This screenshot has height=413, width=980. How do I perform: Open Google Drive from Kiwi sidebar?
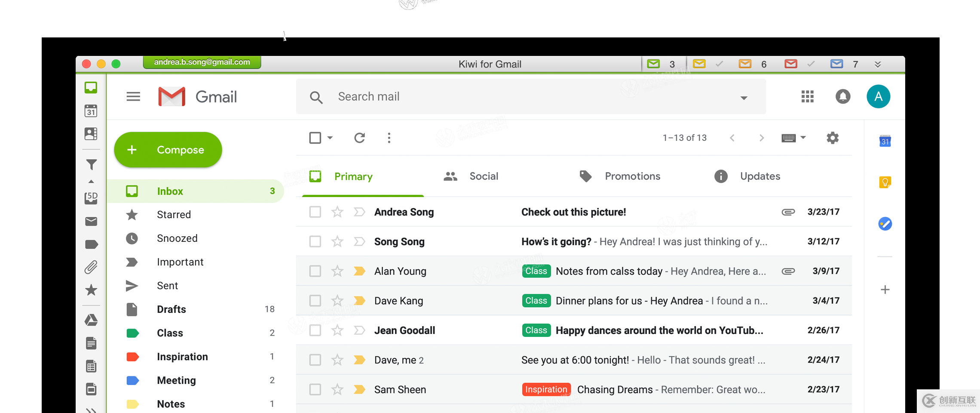pyautogui.click(x=91, y=320)
